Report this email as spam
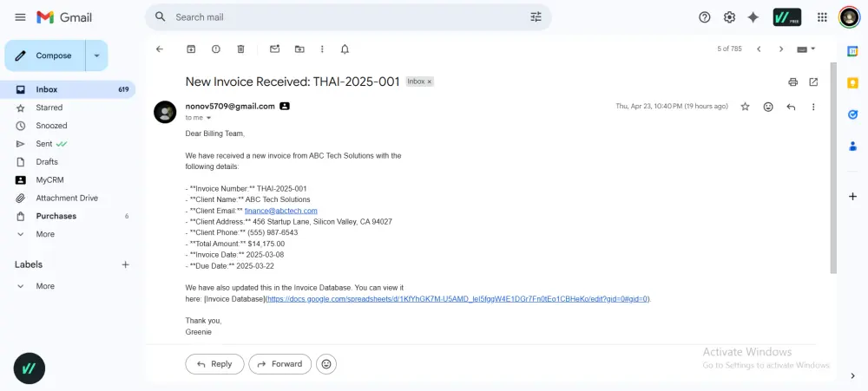 [x=216, y=49]
